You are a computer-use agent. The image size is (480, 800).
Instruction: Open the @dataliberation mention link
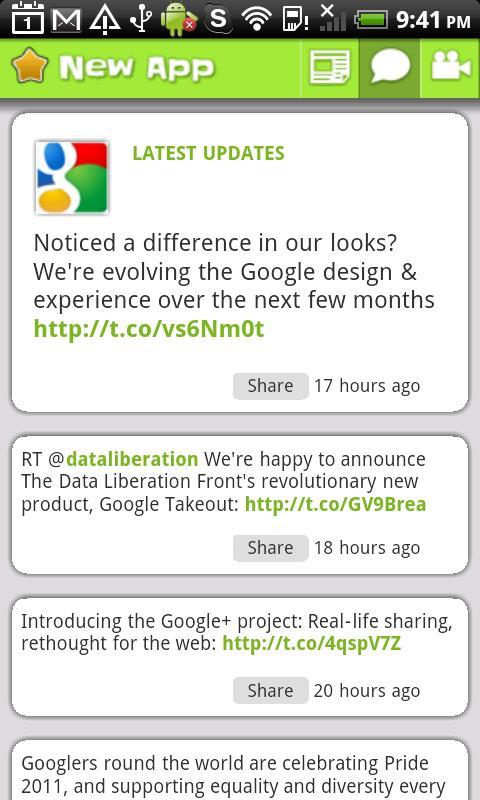point(132,459)
